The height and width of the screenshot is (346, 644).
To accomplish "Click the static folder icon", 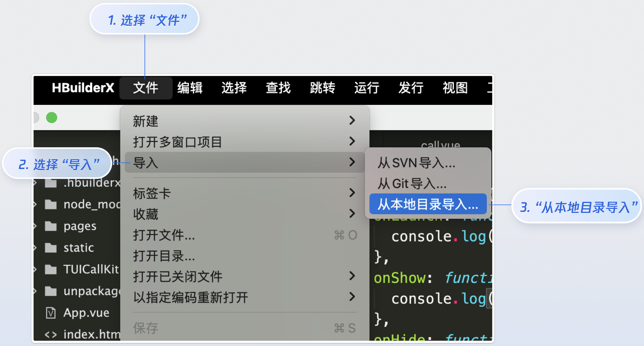I will (x=51, y=248).
